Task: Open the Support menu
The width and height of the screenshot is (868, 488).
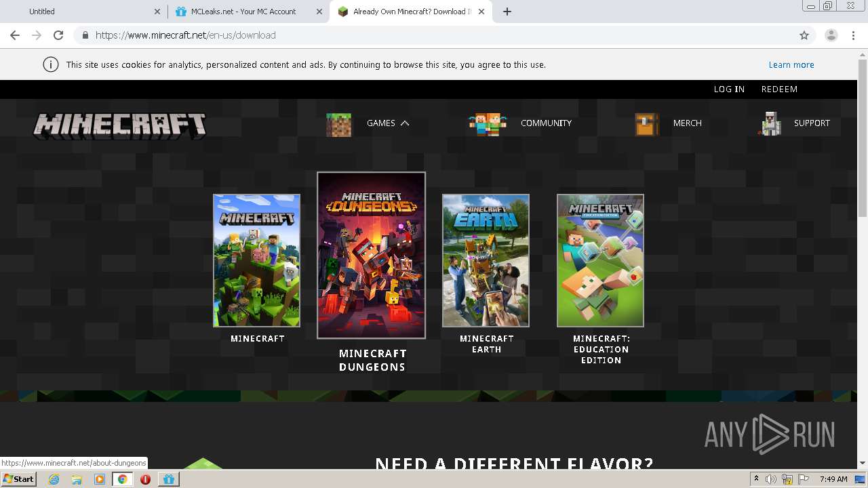Action: point(812,123)
